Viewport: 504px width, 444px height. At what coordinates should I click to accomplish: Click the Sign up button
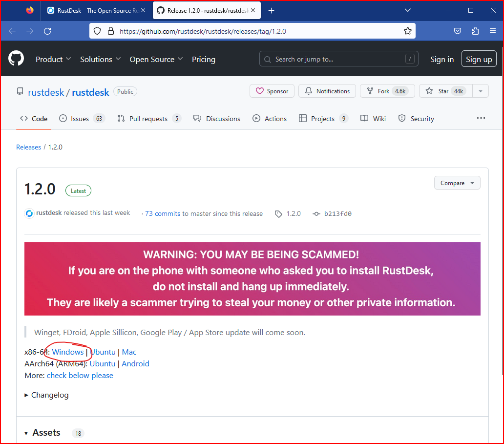pos(479,59)
